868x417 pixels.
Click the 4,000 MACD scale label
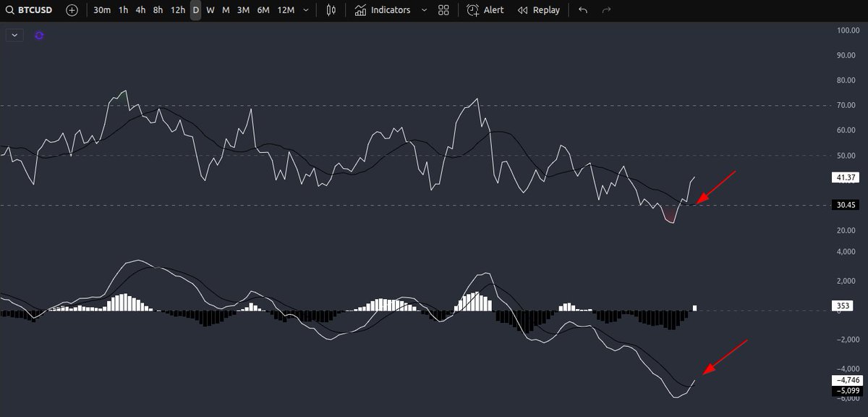[x=846, y=252]
